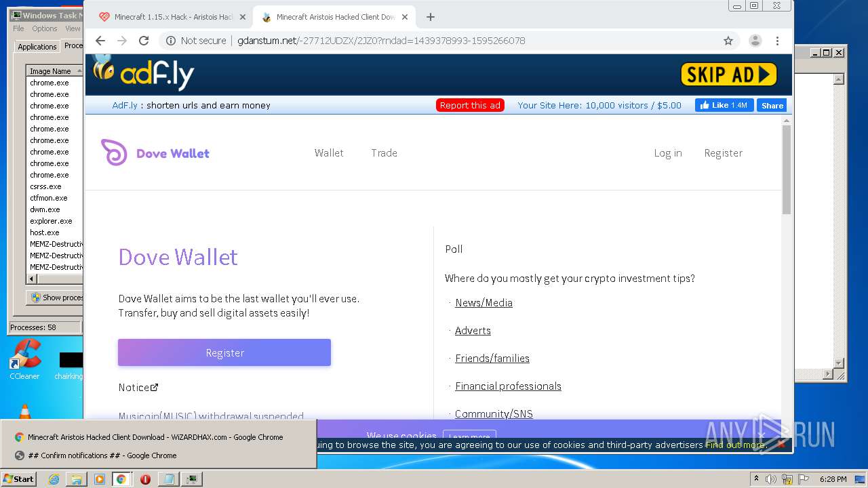The image size is (868, 488).
Task: Open the Trade nav item
Action: pos(384,152)
